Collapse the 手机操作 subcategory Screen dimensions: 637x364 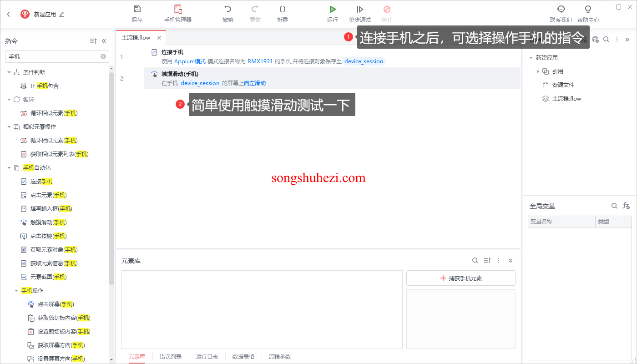(16, 290)
